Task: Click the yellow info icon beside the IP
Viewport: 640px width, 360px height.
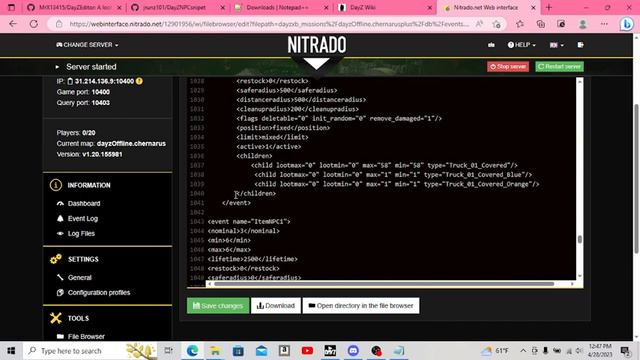Action: (139, 81)
